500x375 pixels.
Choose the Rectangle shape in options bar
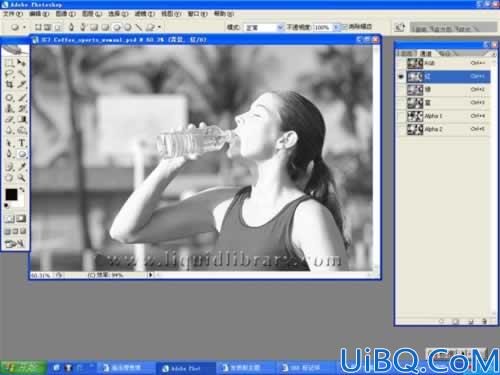coord(94,27)
